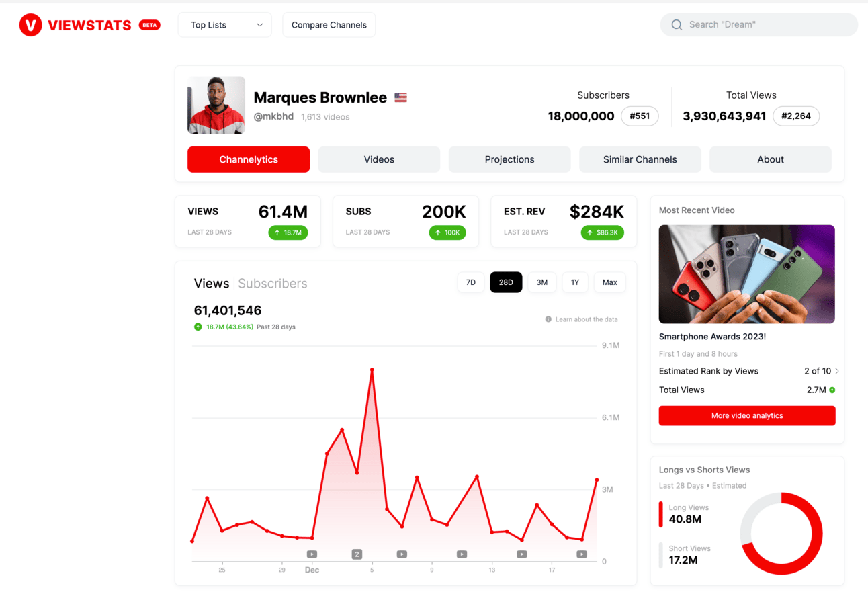868x592 pixels.
Task: Select the chart marker labeled 2
Action: [x=357, y=554]
